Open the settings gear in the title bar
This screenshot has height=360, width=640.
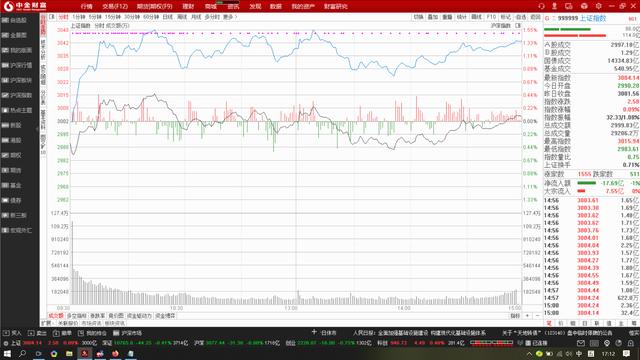(x=598, y=6)
